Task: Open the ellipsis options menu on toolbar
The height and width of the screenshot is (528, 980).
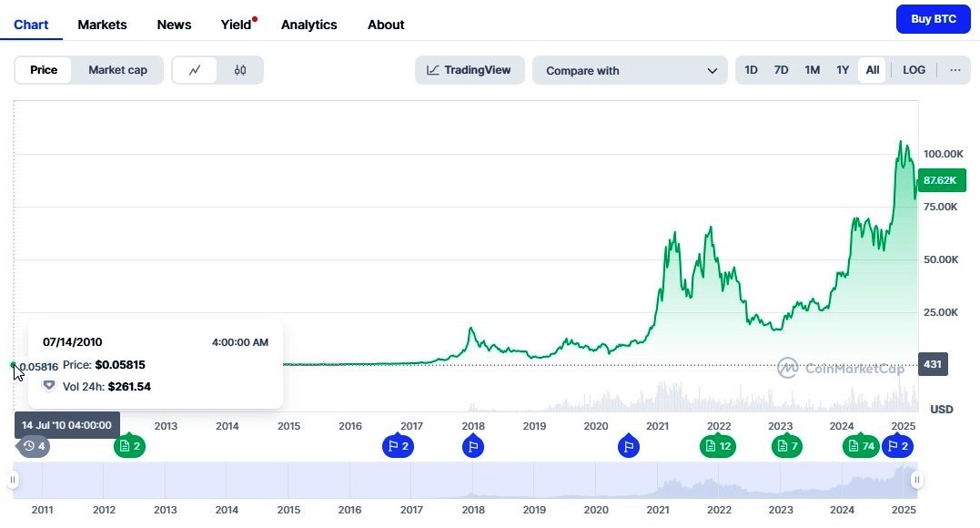Action: [x=955, y=69]
